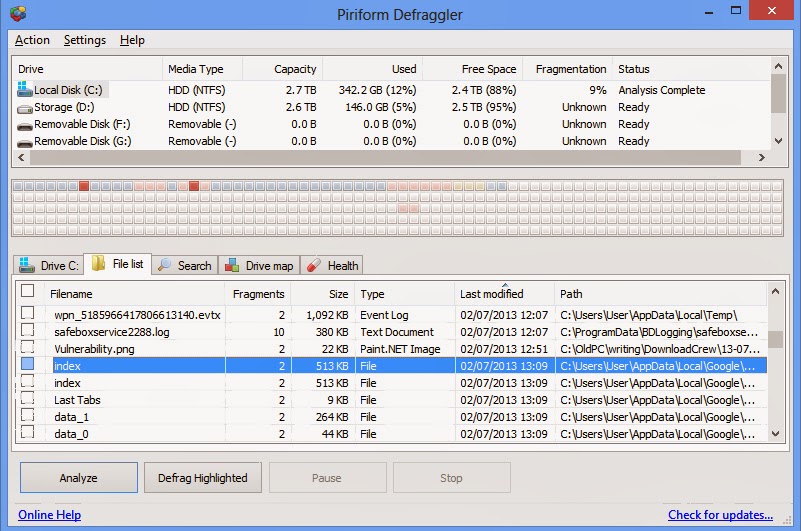Screen dimensions: 801x531
Task: Click the '1,092 KB' size cell
Action: (327, 315)
